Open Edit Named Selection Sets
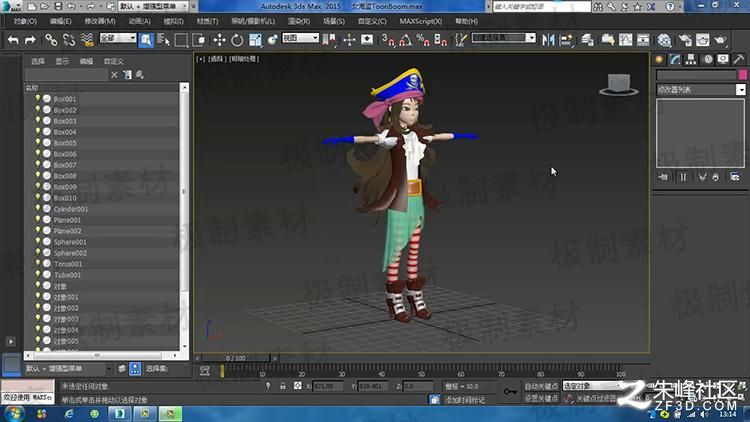The height and width of the screenshot is (422, 750). point(460,40)
